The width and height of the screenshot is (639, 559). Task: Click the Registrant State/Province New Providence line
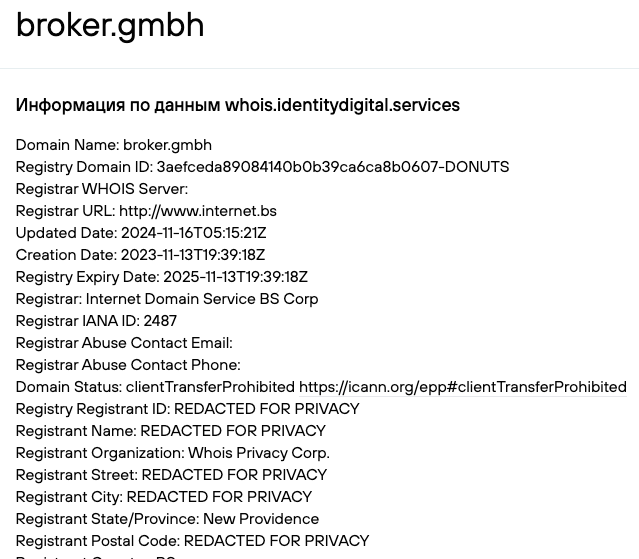(x=167, y=519)
